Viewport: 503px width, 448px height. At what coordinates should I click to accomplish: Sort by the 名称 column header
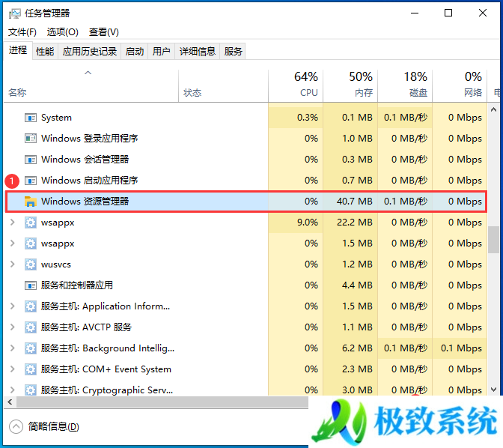pos(91,85)
